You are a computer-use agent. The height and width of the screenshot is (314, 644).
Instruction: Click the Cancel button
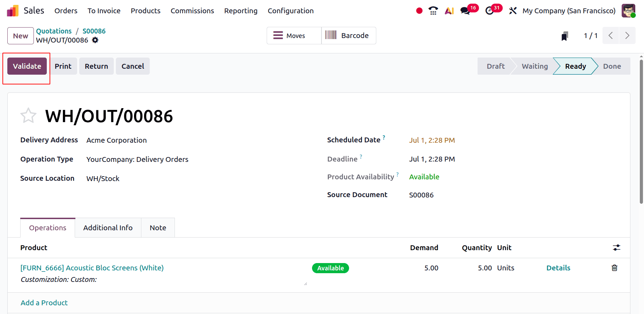pos(133,66)
